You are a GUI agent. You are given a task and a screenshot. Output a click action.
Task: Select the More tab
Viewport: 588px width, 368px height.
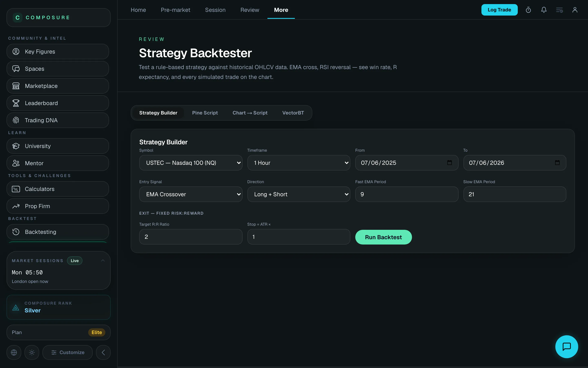281,10
